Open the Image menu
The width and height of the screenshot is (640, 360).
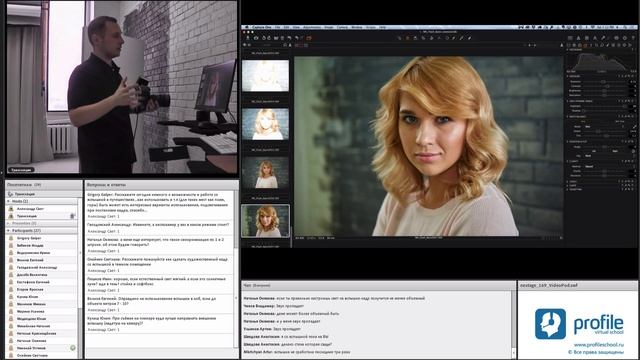329,27
